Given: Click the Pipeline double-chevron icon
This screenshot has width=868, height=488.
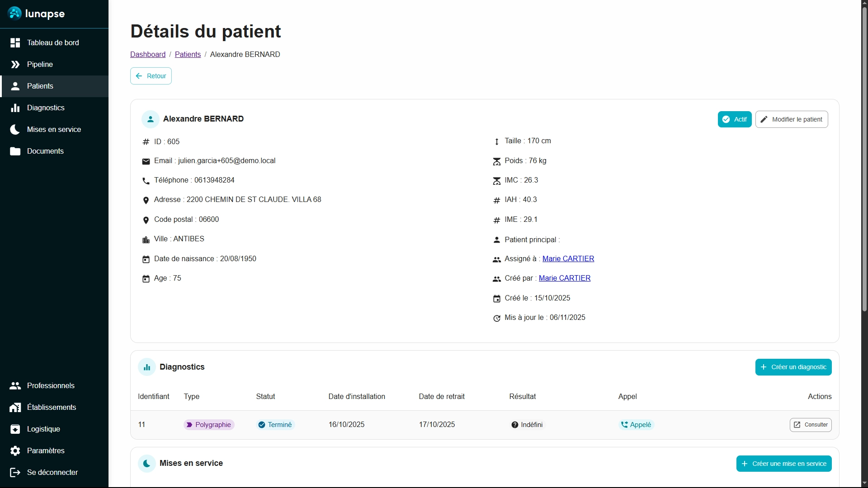Looking at the screenshot, I should [15, 65].
